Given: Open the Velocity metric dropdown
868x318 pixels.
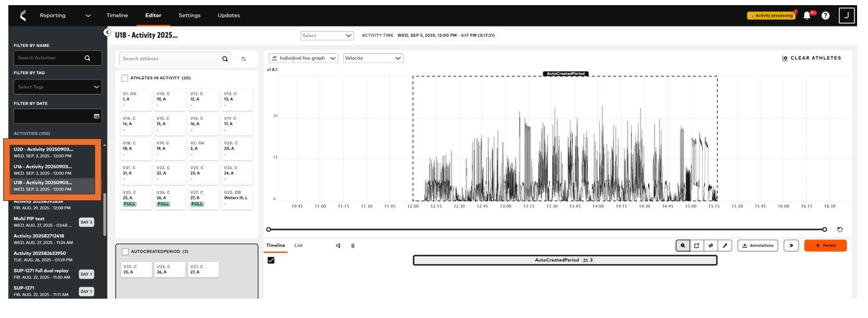Looking at the screenshot, I should (373, 58).
